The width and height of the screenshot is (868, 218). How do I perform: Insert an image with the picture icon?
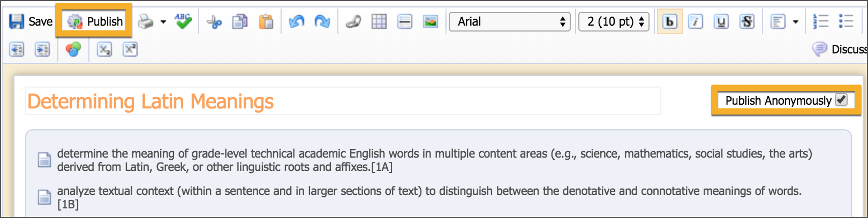click(430, 22)
